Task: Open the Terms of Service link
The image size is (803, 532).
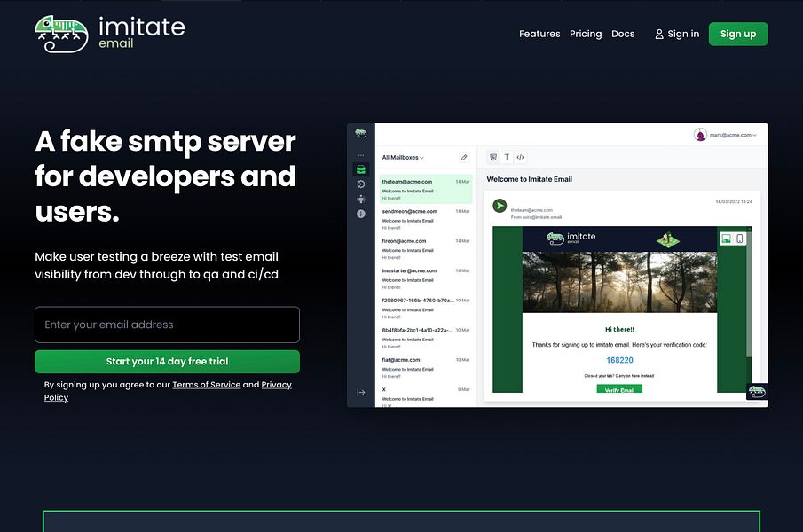Action: [x=207, y=385]
